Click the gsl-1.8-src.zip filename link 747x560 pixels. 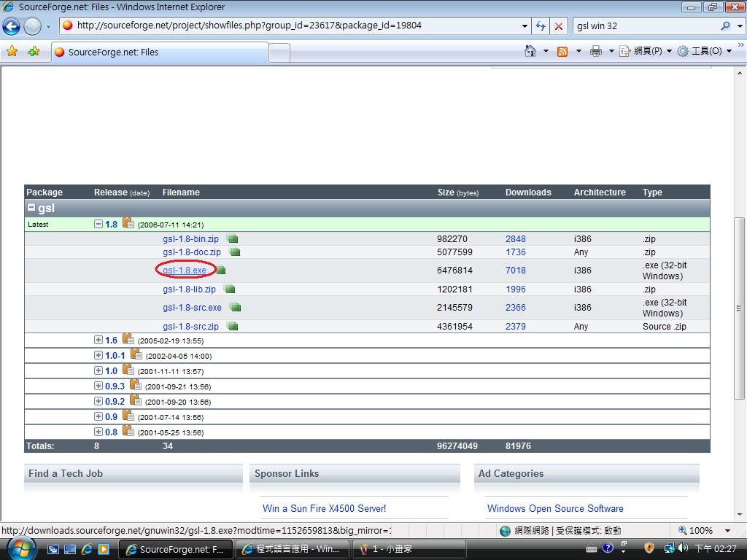(190, 327)
